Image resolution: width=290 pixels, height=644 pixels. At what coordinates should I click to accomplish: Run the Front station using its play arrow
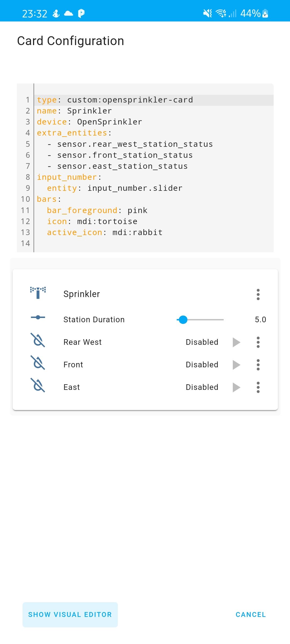point(237,364)
